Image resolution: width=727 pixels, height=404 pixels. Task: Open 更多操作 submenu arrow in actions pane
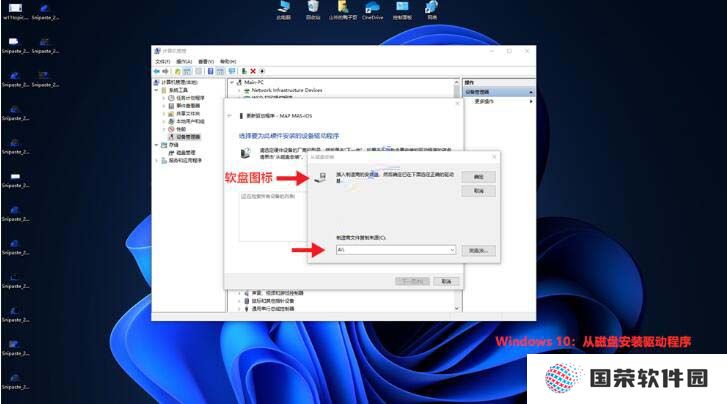pyautogui.click(x=531, y=101)
